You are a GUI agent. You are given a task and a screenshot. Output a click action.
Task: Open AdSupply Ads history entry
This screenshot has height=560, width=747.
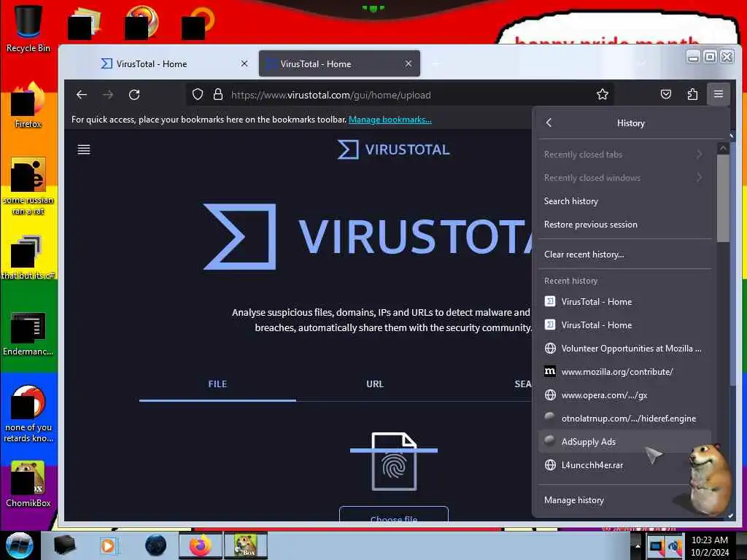pyautogui.click(x=624, y=441)
